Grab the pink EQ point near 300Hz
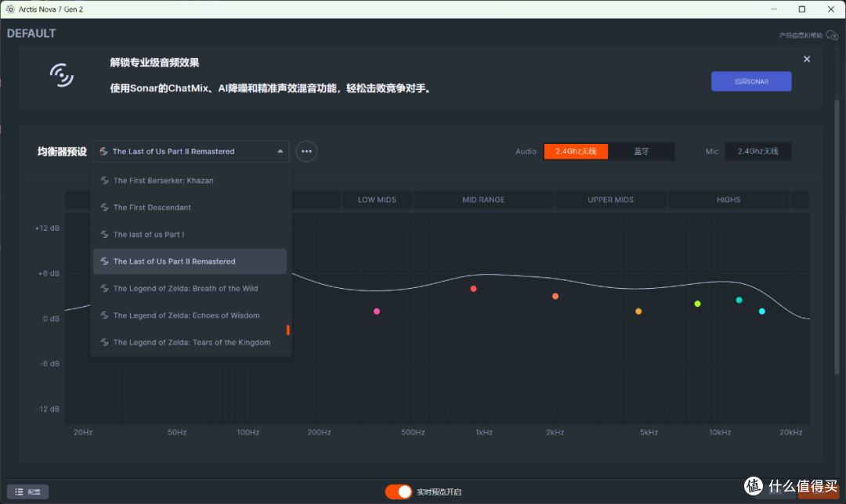Image resolution: width=846 pixels, height=504 pixels. tap(377, 311)
